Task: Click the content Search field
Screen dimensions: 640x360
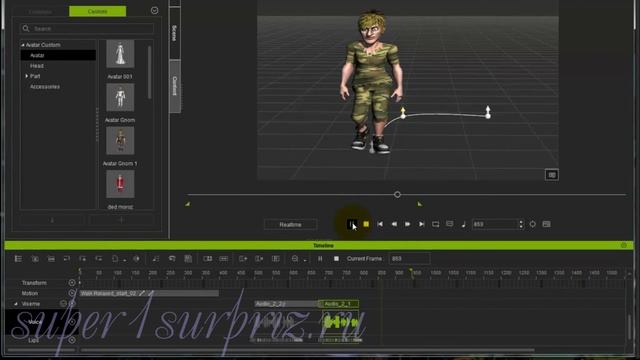Action: coord(87,29)
